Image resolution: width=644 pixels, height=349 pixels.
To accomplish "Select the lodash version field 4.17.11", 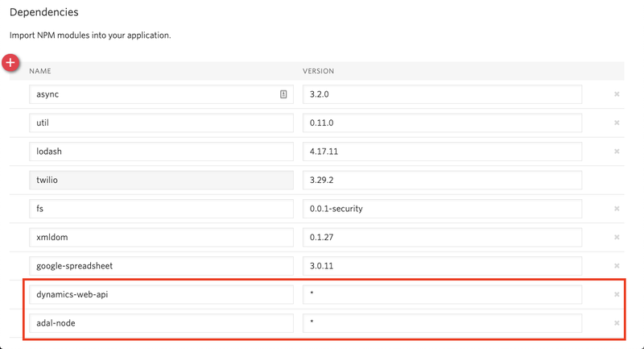I will point(442,152).
